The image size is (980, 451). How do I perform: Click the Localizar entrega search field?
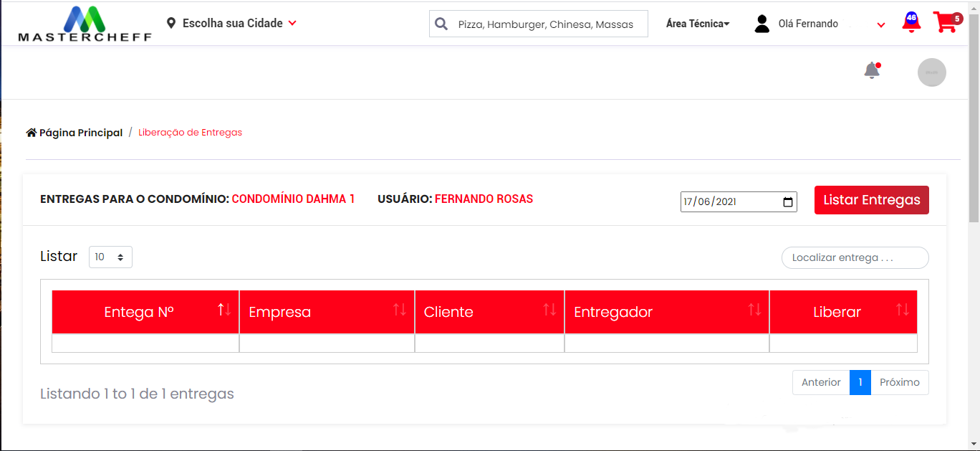click(x=855, y=257)
